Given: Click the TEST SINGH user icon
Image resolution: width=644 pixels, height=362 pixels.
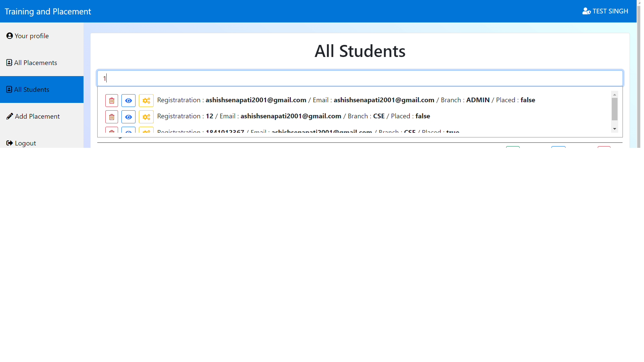Looking at the screenshot, I should pyautogui.click(x=586, y=11).
